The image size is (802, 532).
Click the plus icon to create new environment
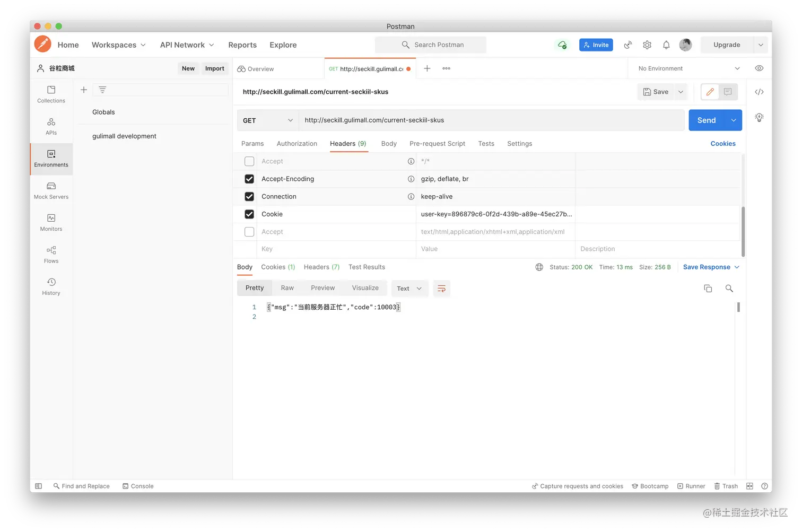[84, 90]
